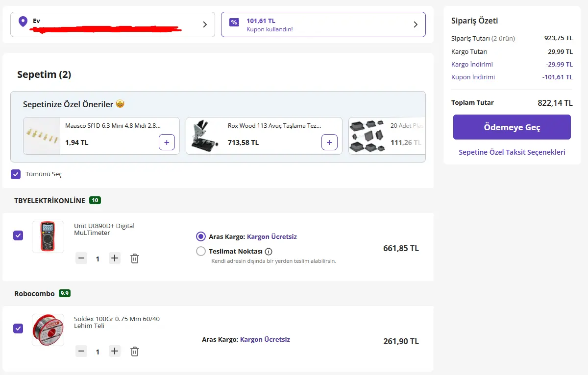The height and width of the screenshot is (375, 588).
Task: Click the Ödemeye Geç button
Action: pyautogui.click(x=512, y=127)
